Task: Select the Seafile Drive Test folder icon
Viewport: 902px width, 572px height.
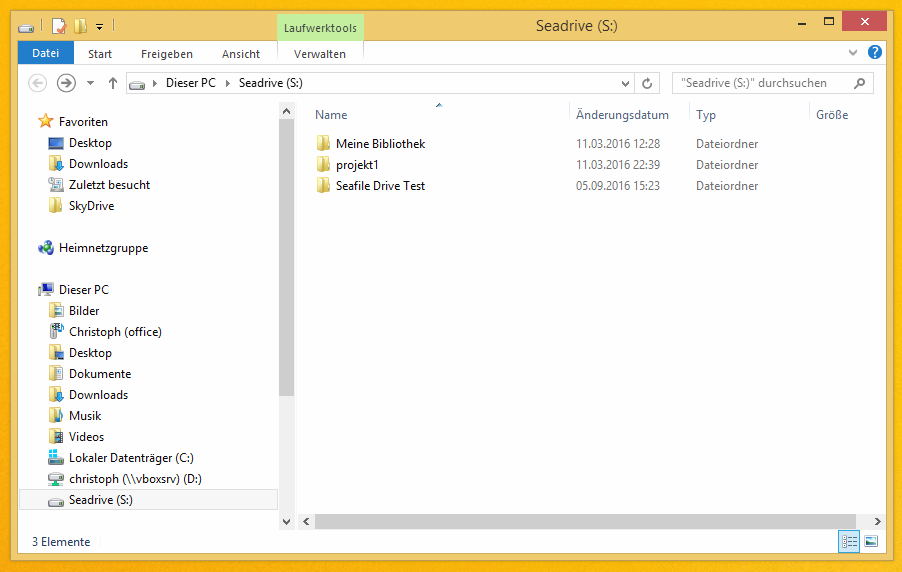Action: [x=323, y=185]
